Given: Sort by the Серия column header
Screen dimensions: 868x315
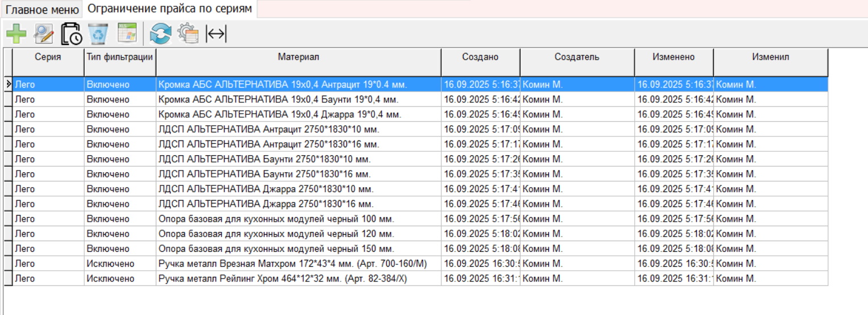Looking at the screenshot, I should [x=48, y=57].
